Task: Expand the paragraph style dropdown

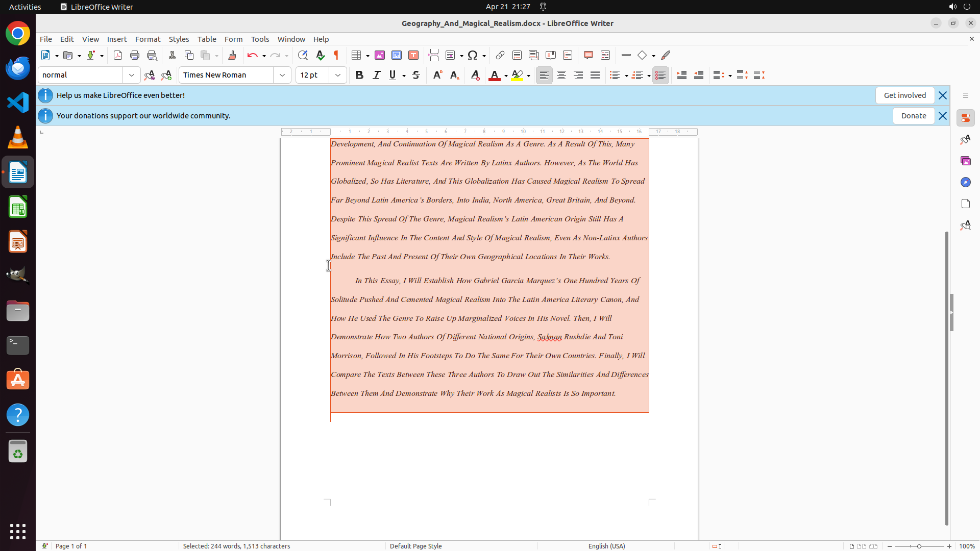Action: [x=132, y=75]
